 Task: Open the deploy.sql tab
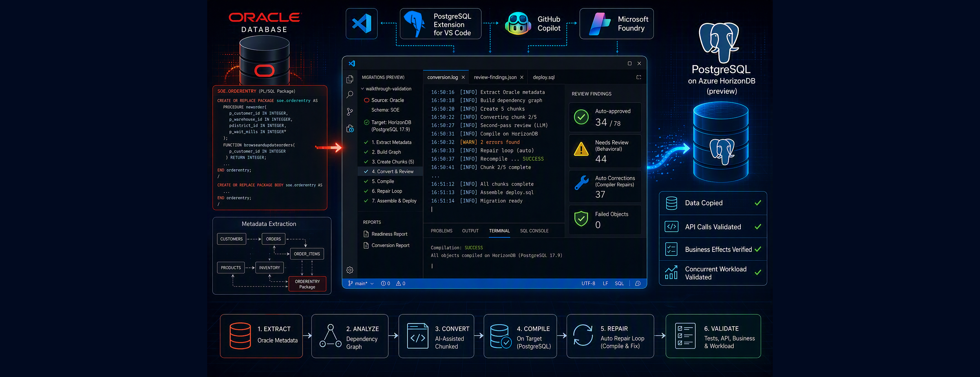click(x=544, y=77)
